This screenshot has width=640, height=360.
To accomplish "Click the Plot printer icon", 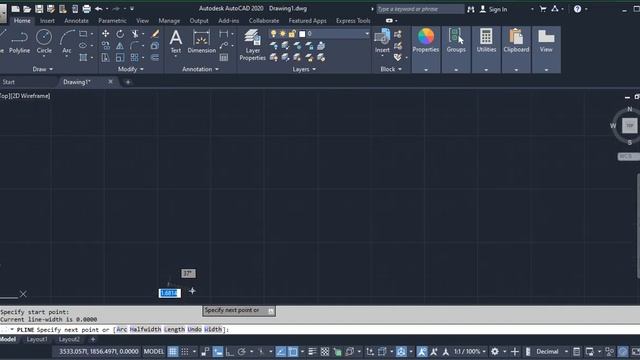I will click(x=87, y=9).
